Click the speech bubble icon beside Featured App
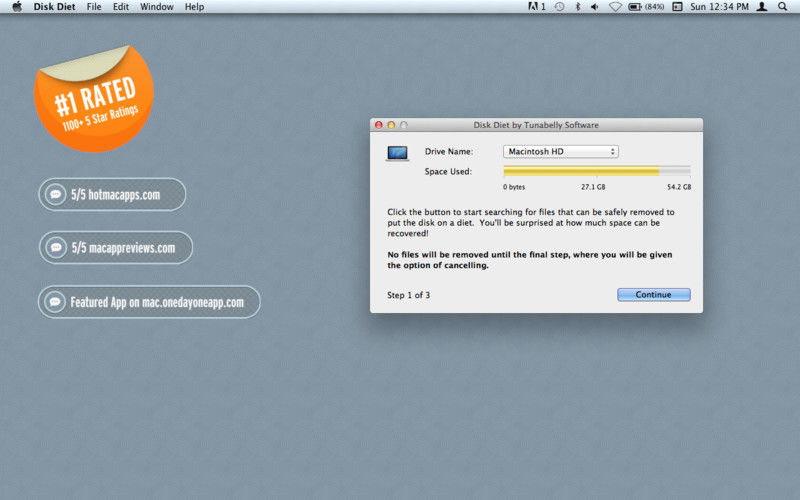Image resolution: width=800 pixels, height=500 pixels. (55, 302)
